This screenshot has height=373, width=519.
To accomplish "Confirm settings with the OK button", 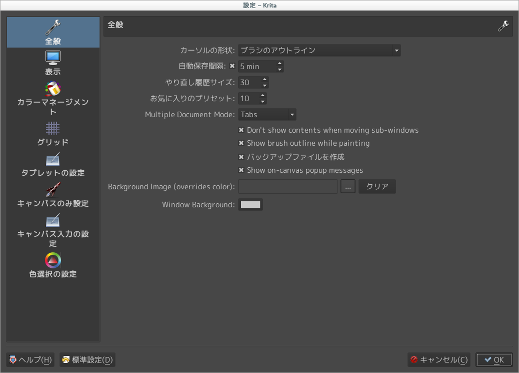I will 494,360.
